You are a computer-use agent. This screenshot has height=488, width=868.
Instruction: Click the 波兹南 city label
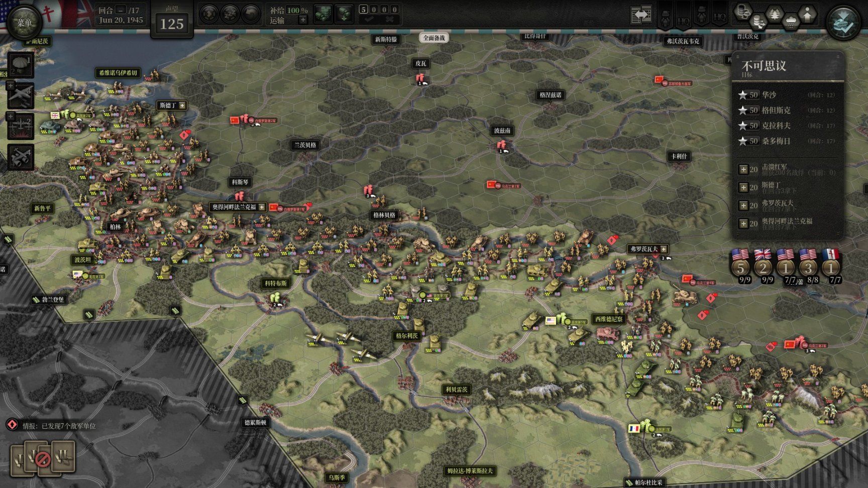coord(502,131)
